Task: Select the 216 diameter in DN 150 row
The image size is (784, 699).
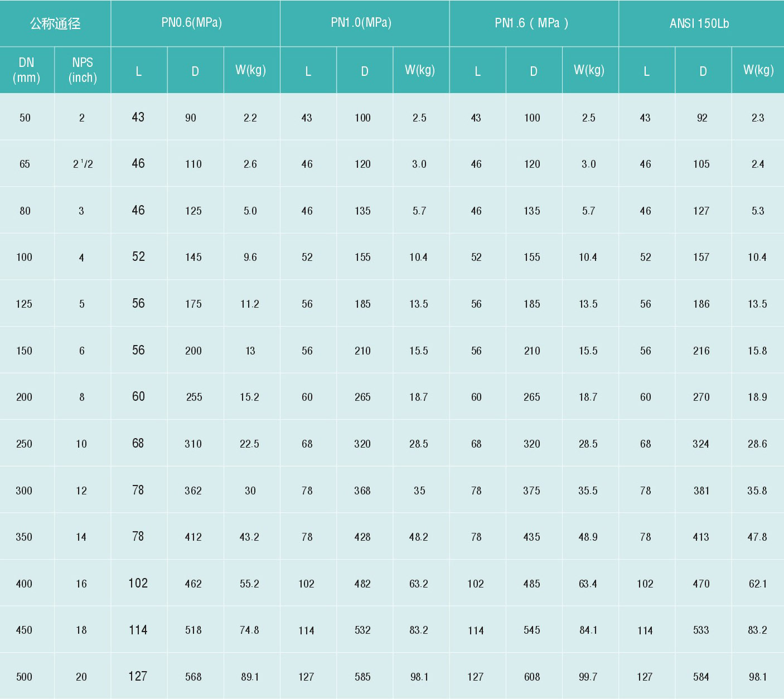Action: (701, 351)
